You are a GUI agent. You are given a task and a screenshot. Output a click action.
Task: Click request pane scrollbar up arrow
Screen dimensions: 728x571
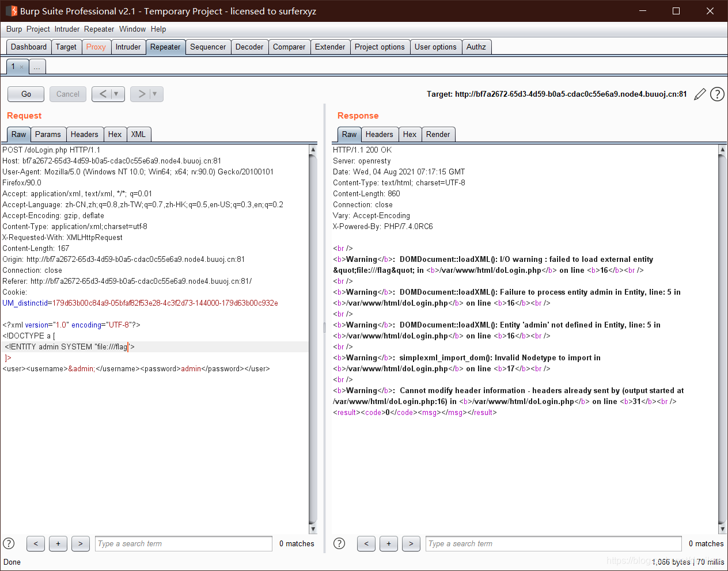pos(313,150)
